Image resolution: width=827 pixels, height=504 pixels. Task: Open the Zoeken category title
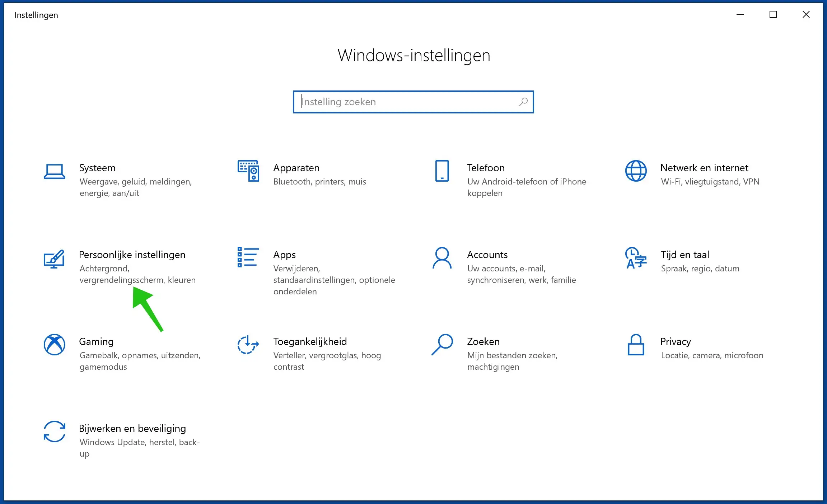(x=483, y=342)
